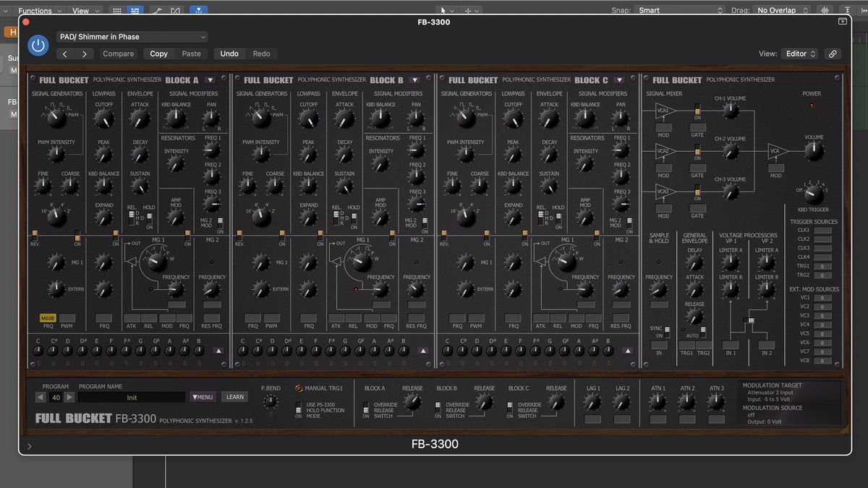The height and width of the screenshot is (488, 868).
Task: Toggle Block C Override Release Switch
Action: pyautogui.click(x=510, y=408)
